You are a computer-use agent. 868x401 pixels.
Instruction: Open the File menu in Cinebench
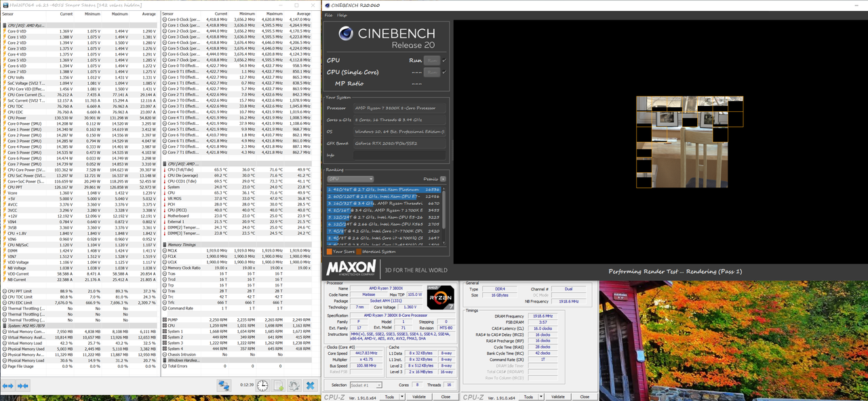point(329,15)
